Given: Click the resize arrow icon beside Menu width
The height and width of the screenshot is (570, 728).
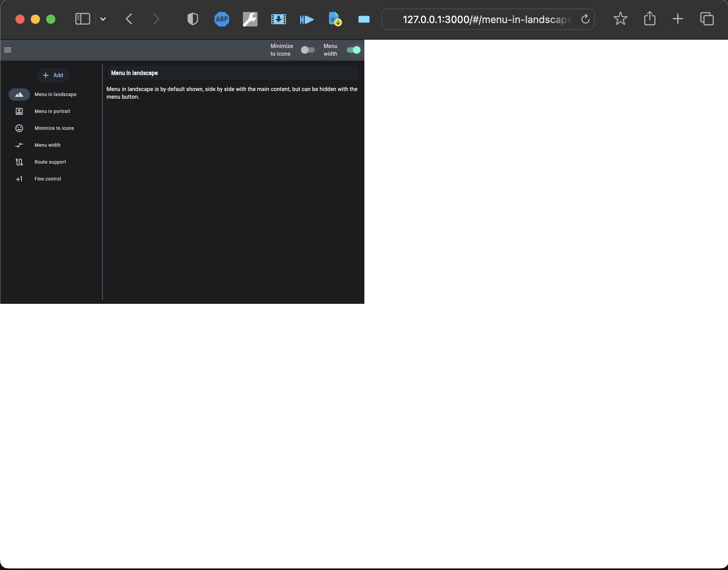Looking at the screenshot, I should [19, 145].
